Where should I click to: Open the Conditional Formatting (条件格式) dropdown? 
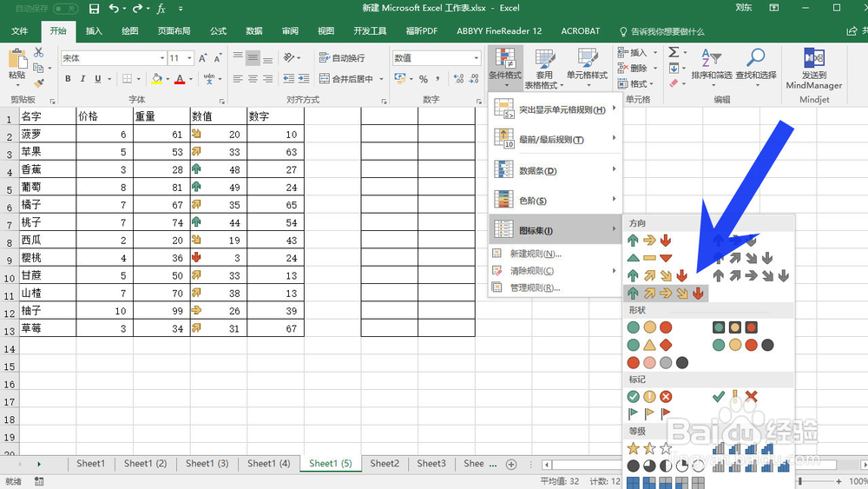[505, 68]
